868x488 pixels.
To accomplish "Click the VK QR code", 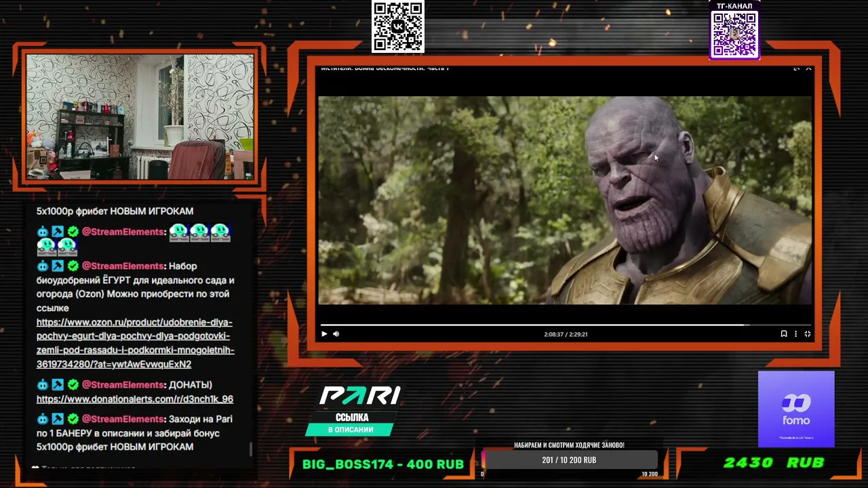I will pyautogui.click(x=398, y=26).
